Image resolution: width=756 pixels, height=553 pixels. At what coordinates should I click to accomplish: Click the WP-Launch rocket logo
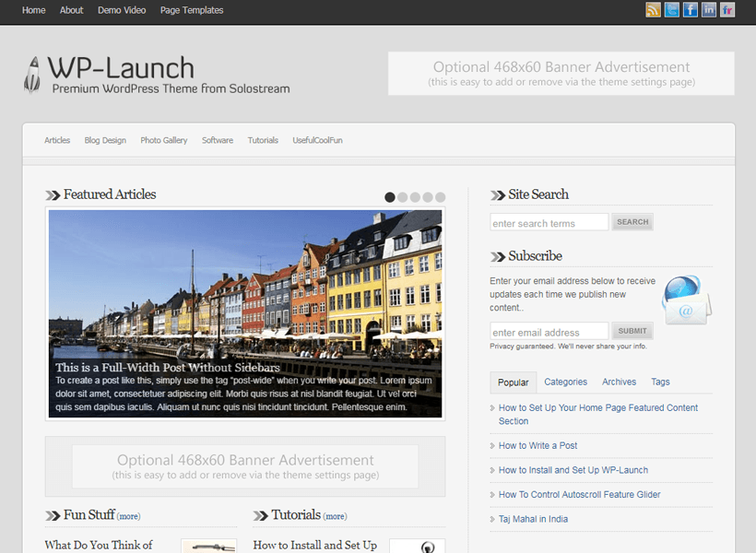coord(32,75)
